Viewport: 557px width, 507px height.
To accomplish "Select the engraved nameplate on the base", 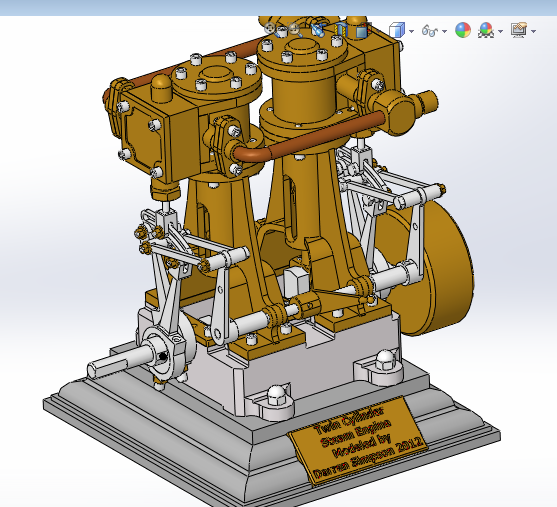I will pos(358,441).
